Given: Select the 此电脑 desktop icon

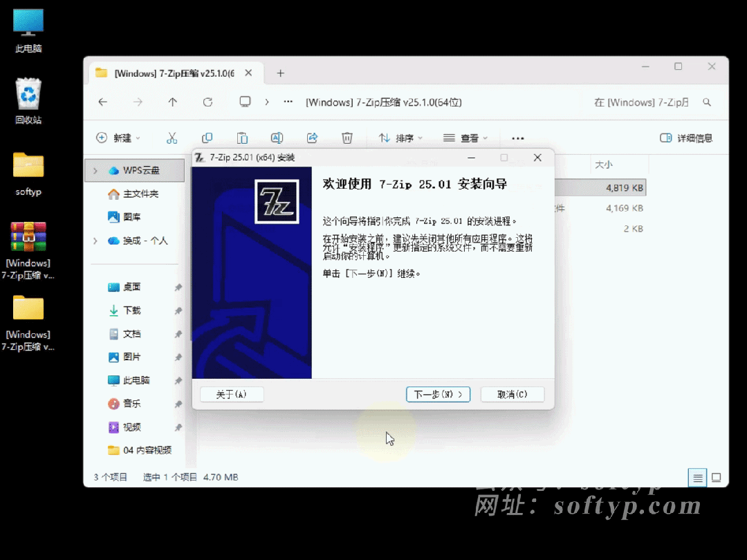Looking at the screenshot, I should point(28,30).
